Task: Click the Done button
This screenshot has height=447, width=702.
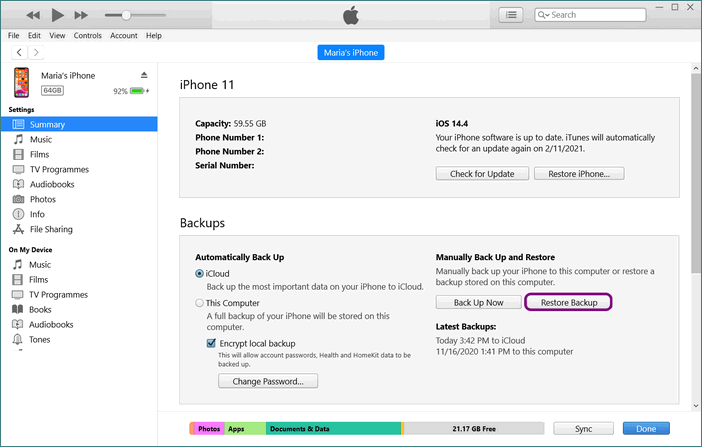Action: click(x=646, y=429)
